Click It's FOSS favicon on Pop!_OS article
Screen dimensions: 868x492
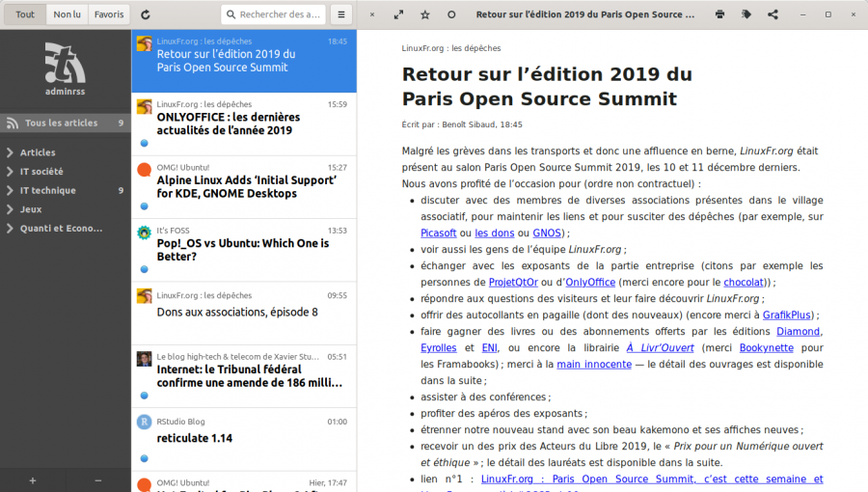pos(145,233)
